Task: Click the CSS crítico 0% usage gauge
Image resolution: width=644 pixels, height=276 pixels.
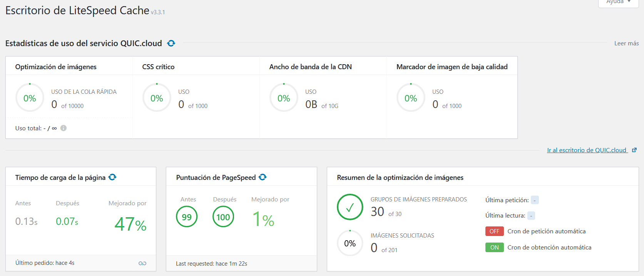Action: tap(157, 98)
